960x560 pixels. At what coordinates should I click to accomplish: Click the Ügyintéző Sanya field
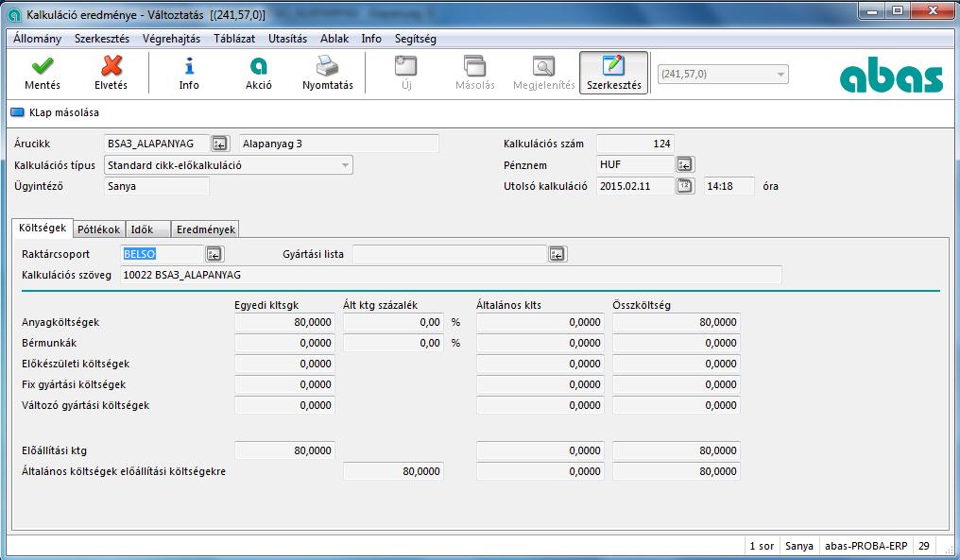click(x=157, y=186)
